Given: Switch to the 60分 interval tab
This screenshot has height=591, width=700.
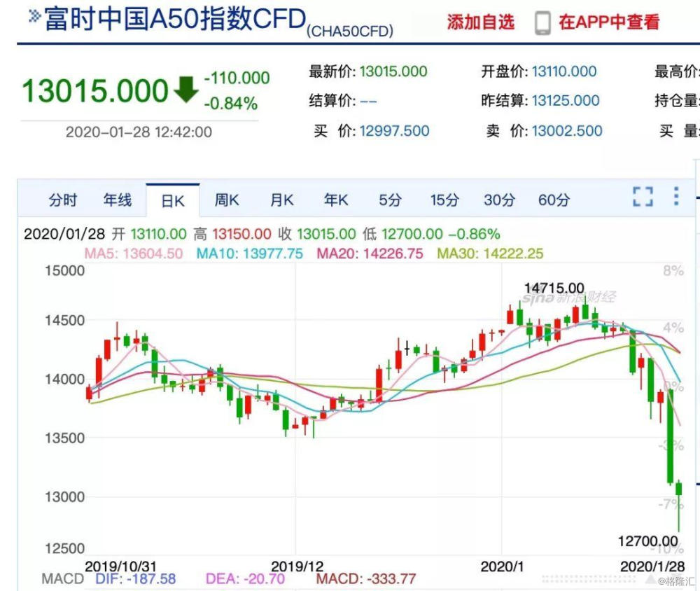Looking at the screenshot, I should click(x=554, y=200).
